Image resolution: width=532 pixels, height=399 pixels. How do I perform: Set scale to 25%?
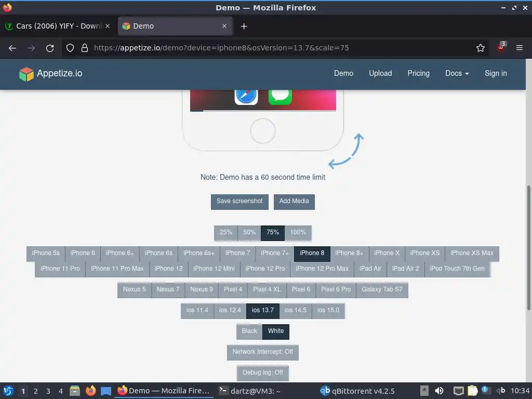coord(225,233)
